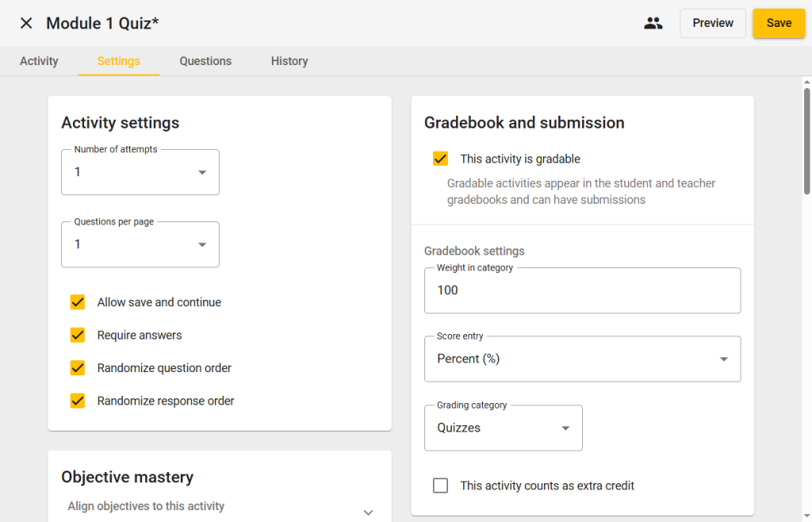Turn off Randomize response order
Viewport: 812px width, 522px height.
(x=78, y=401)
